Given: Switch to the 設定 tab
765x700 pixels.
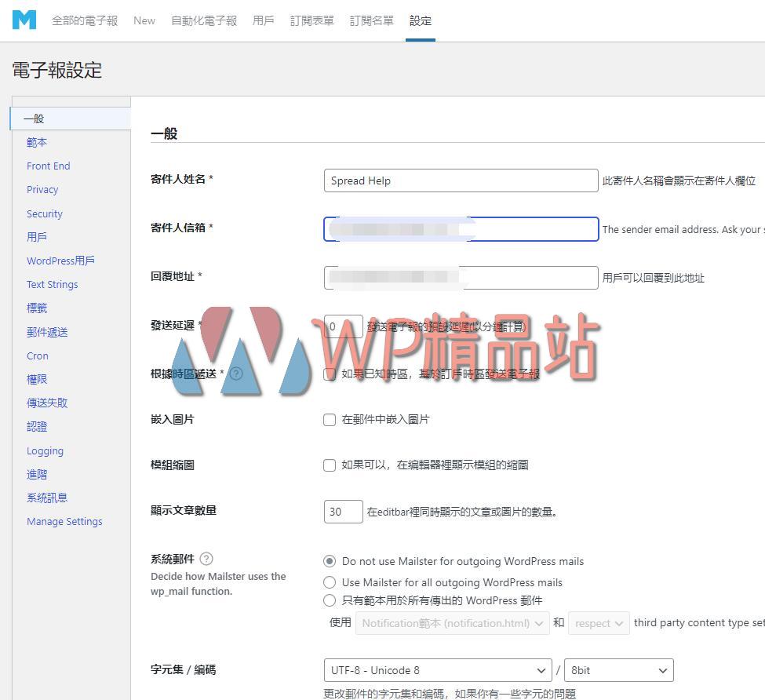Looking at the screenshot, I should pos(420,21).
